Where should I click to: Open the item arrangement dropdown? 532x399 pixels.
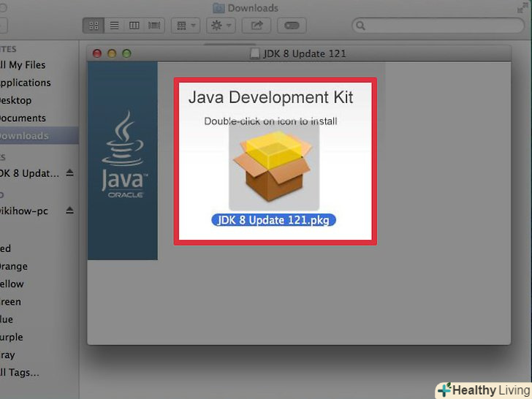pos(186,26)
